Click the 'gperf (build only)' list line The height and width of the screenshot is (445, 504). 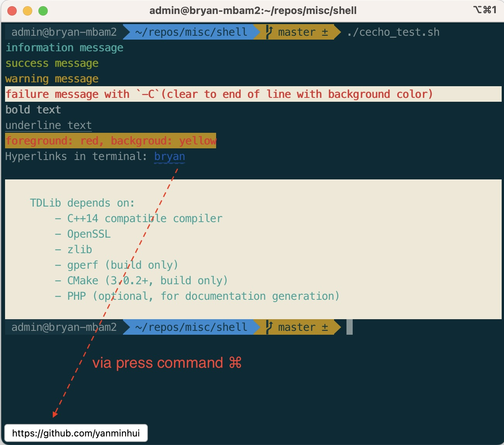coord(116,265)
